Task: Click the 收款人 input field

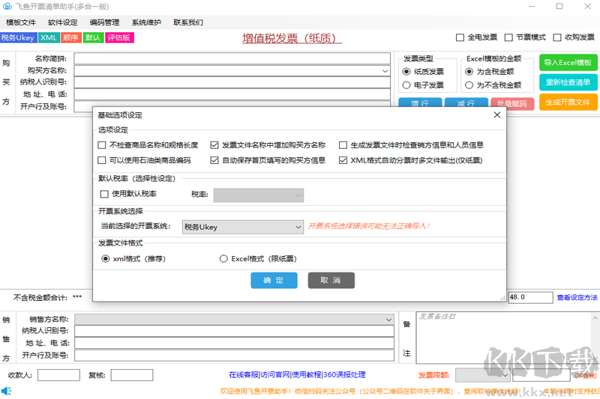Action: pyautogui.click(x=59, y=375)
